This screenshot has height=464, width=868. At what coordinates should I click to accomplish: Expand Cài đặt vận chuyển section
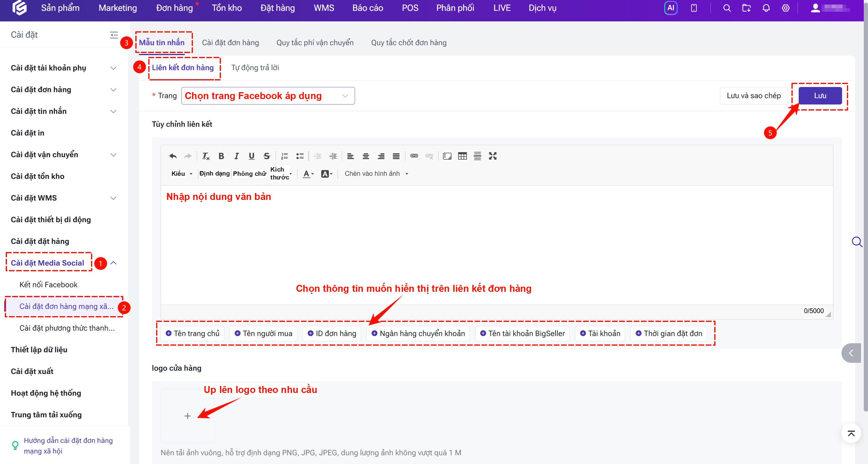[64, 154]
